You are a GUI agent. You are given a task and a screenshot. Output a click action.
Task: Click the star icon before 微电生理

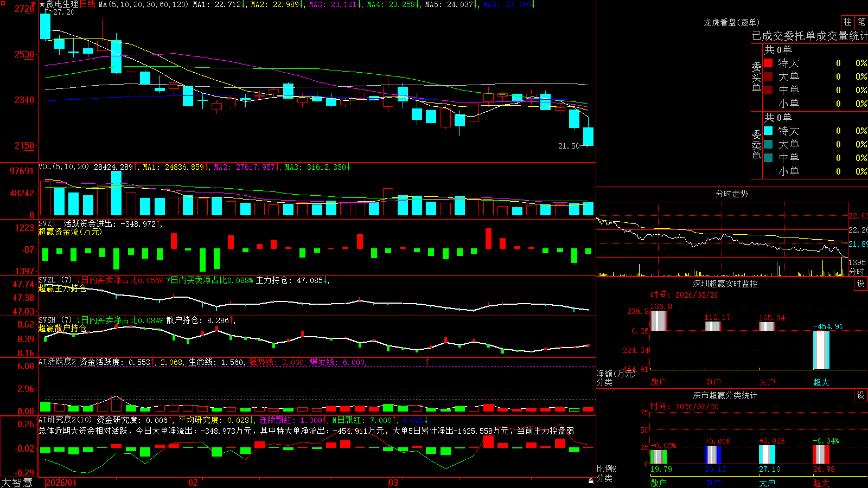(x=42, y=4)
